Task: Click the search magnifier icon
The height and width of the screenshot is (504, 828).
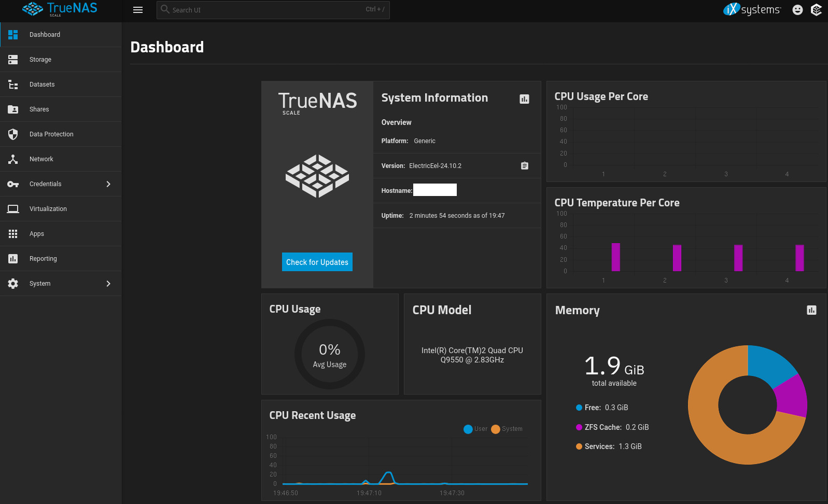Action: (165, 9)
